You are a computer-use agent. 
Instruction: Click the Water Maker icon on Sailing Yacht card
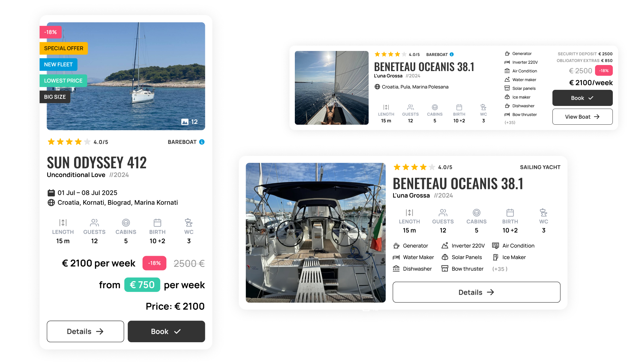tap(396, 257)
